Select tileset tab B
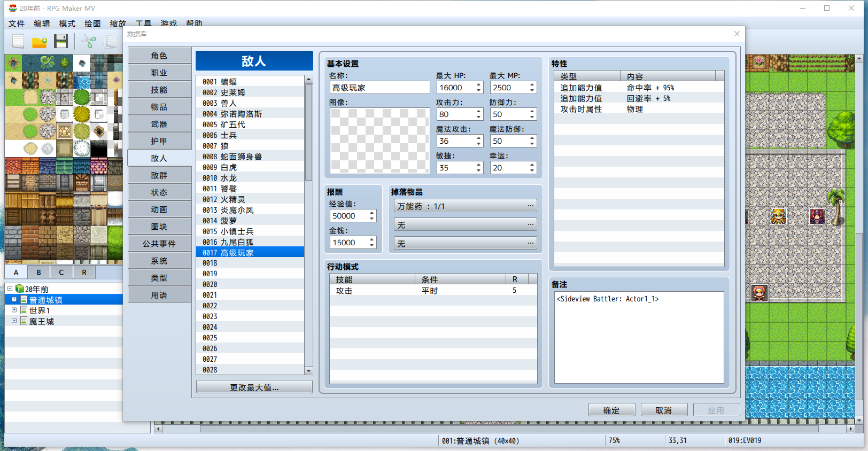 point(38,273)
